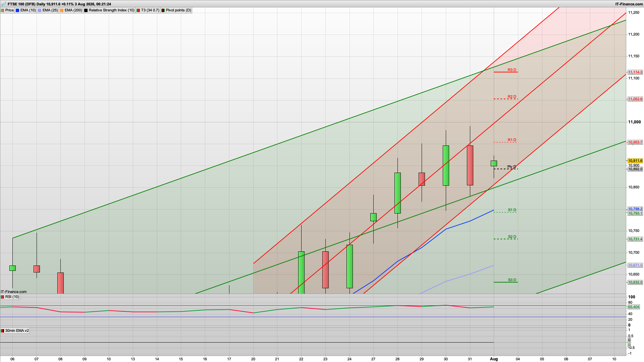
Task: Click the 30min EMA v2 panel label
Action: pos(17,331)
